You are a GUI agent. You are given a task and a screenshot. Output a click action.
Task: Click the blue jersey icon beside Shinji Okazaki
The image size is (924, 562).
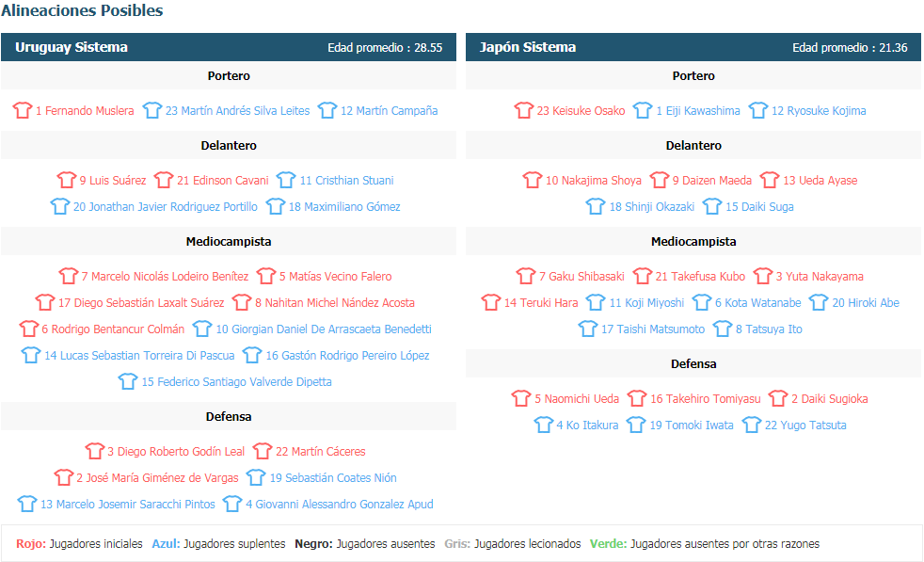pos(596,206)
